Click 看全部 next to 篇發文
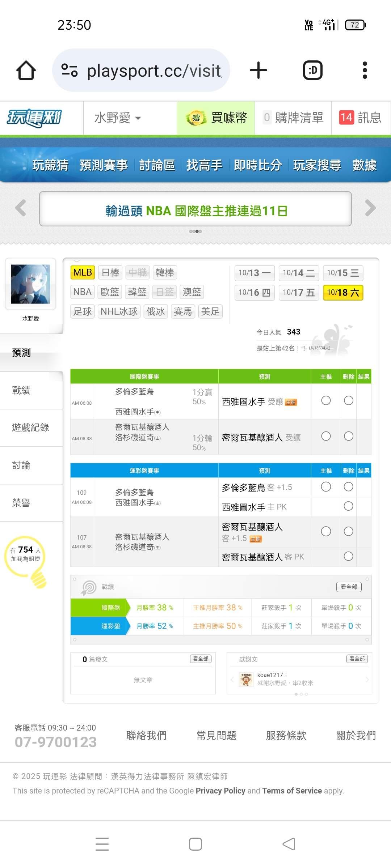The image size is (391, 868). 201,659
